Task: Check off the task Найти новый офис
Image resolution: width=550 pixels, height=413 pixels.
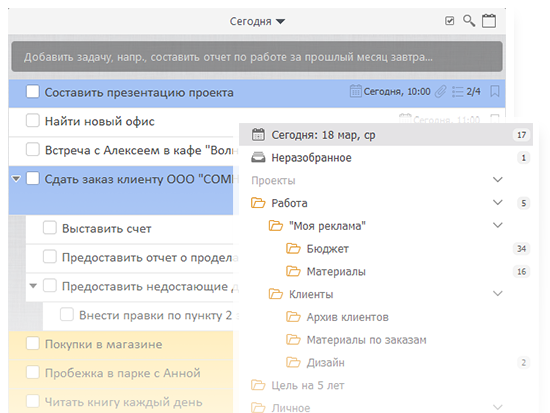Action: [x=33, y=120]
